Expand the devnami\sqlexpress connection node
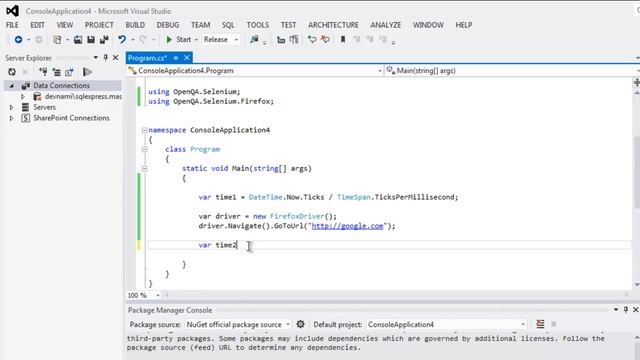Image resolution: width=640 pixels, height=360 pixels. coord(23,97)
